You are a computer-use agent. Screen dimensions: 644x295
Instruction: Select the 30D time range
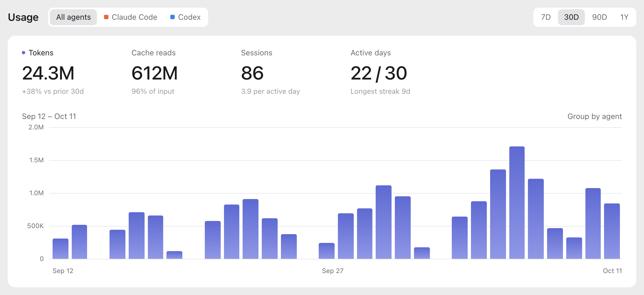[571, 17]
